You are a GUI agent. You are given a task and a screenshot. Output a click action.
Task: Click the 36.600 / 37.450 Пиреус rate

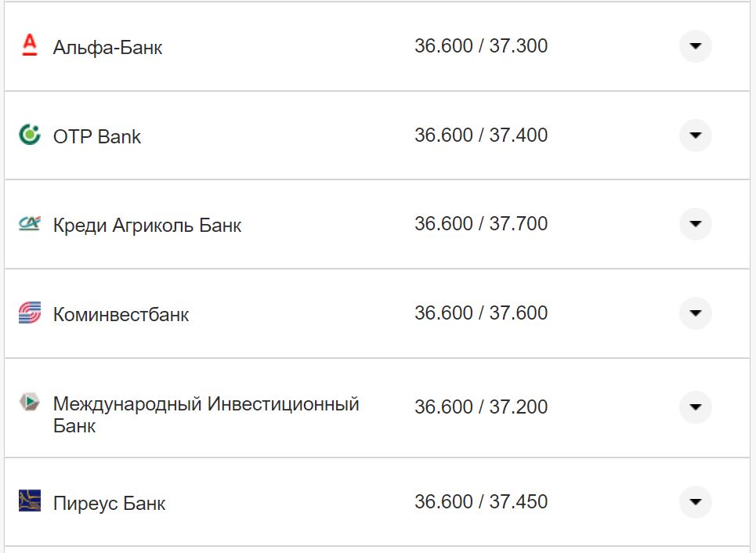point(482,501)
